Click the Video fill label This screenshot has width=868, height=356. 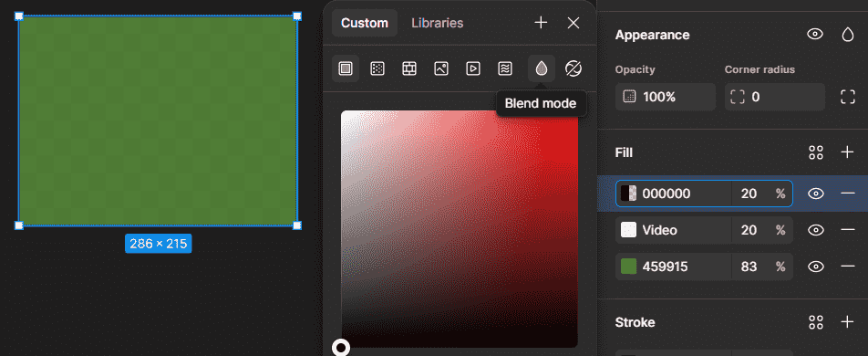(660, 230)
